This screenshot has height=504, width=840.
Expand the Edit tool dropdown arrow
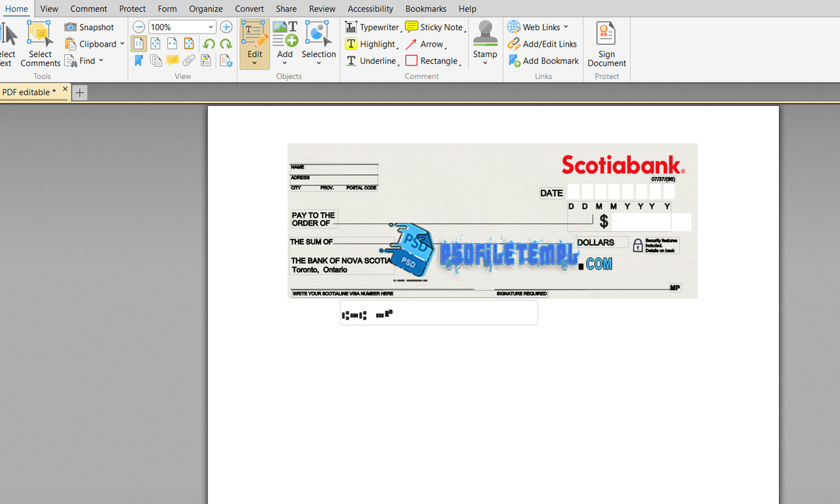point(255,64)
